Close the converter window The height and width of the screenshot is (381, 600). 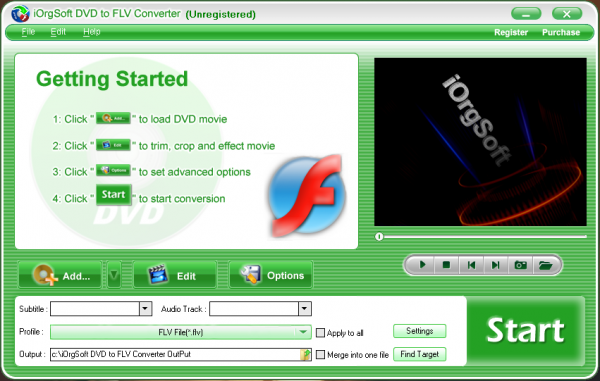point(567,14)
